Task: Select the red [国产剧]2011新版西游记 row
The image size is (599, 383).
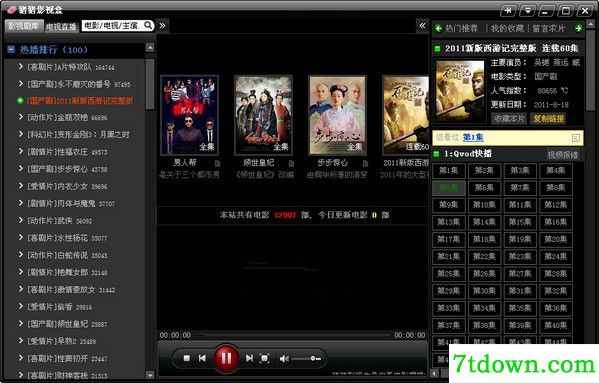Action: point(80,101)
